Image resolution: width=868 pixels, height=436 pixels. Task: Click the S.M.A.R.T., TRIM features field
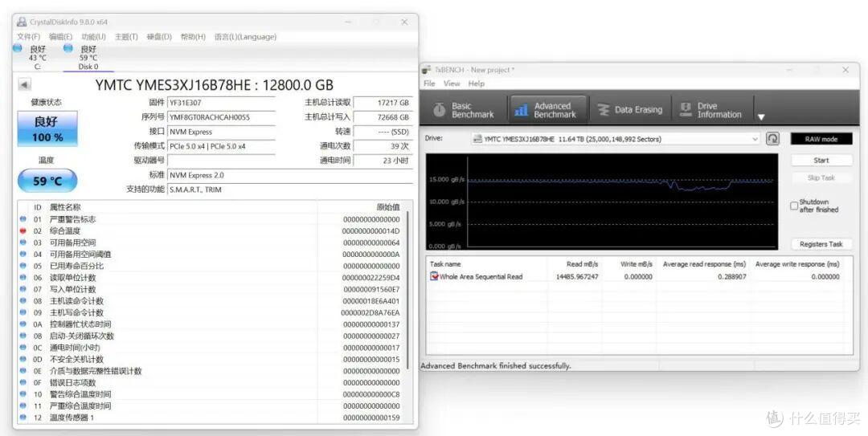[290, 189]
